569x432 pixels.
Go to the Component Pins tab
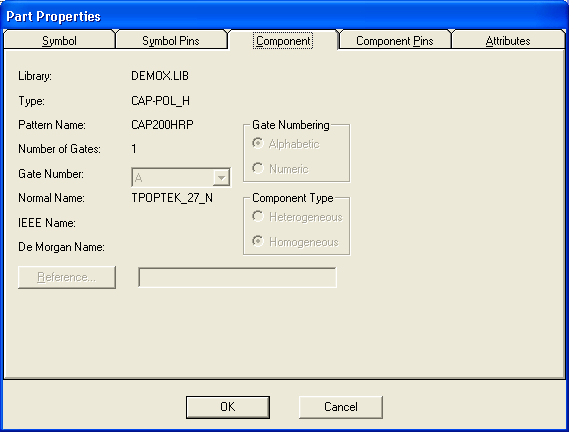(x=394, y=40)
